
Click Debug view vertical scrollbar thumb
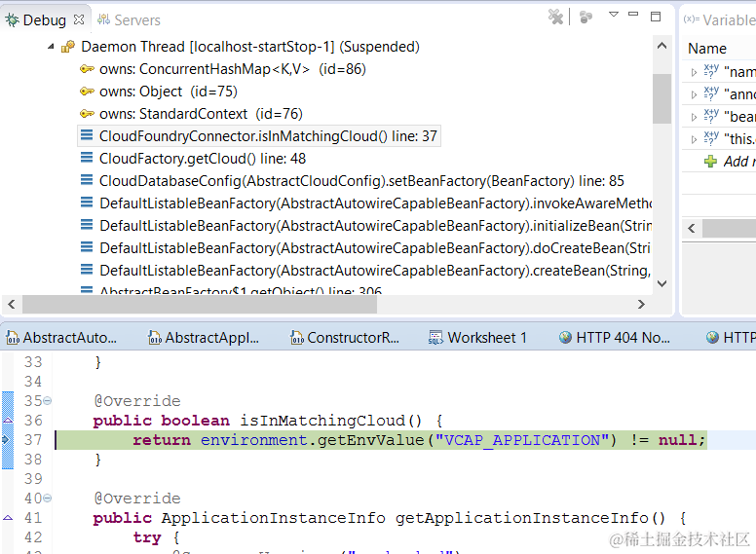pos(661,98)
